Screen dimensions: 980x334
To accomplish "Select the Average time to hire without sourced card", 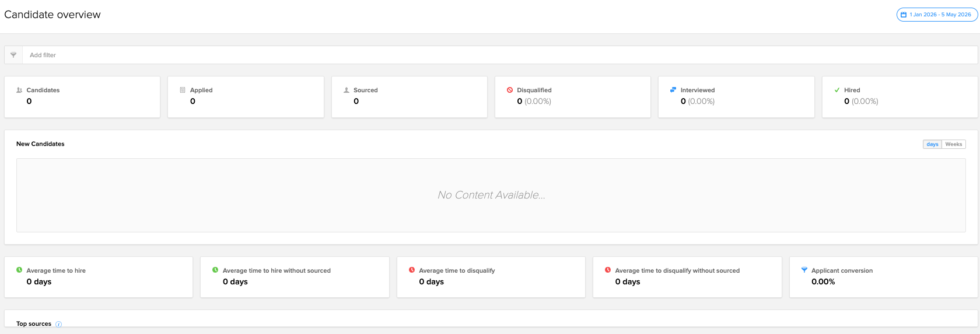I will click(x=295, y=277).
